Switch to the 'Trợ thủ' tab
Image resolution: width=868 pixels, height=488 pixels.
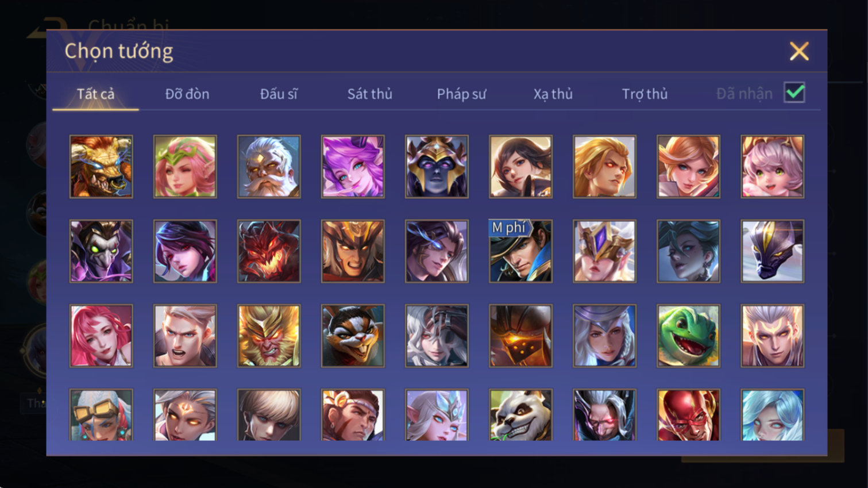pyautogui.click(x=645, y=94)
